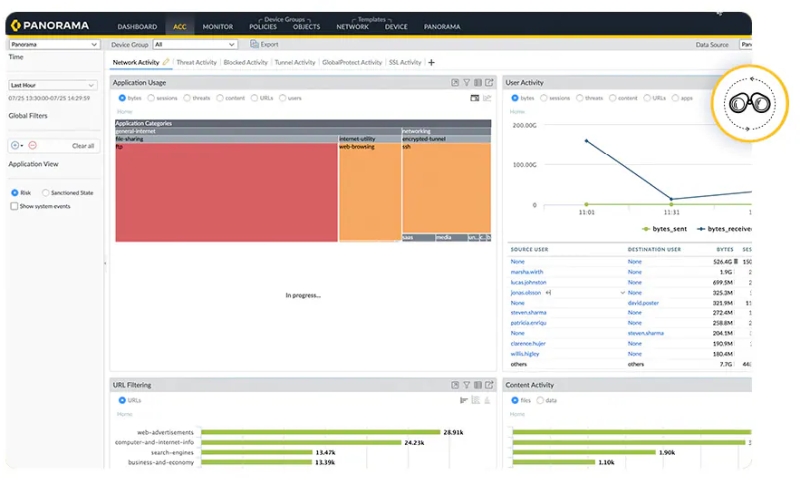Expand dropdown arrow in jonas.olsson row
The width and height of the screenshot is (800, 495).
coord(622,293)
